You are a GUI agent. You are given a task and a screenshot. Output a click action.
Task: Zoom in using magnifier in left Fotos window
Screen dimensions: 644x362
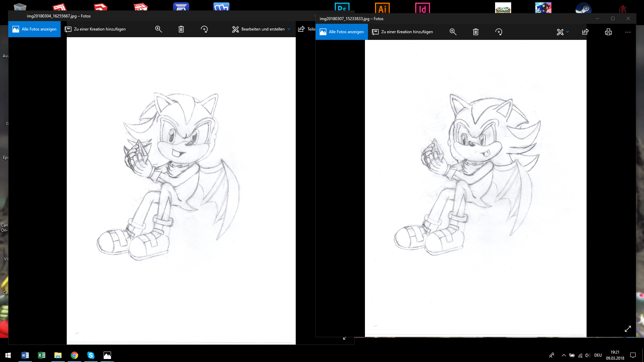159,29
